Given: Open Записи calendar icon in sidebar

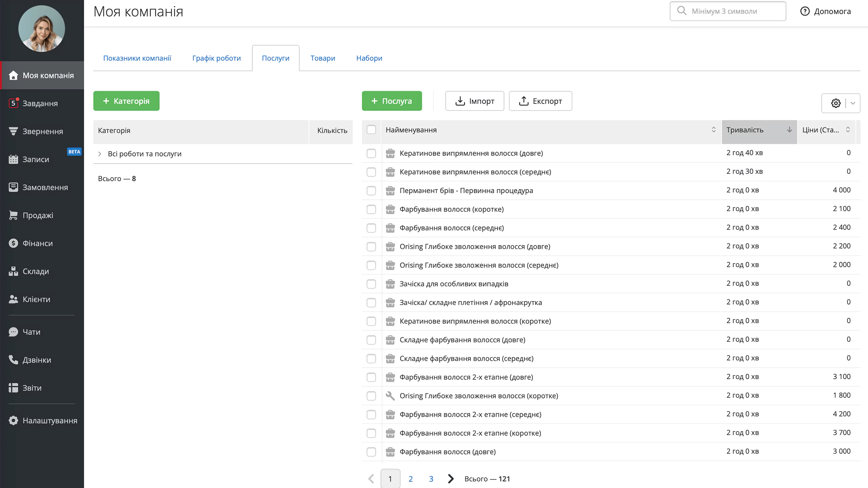Looking at the screenshot, I should coord(13,159).
